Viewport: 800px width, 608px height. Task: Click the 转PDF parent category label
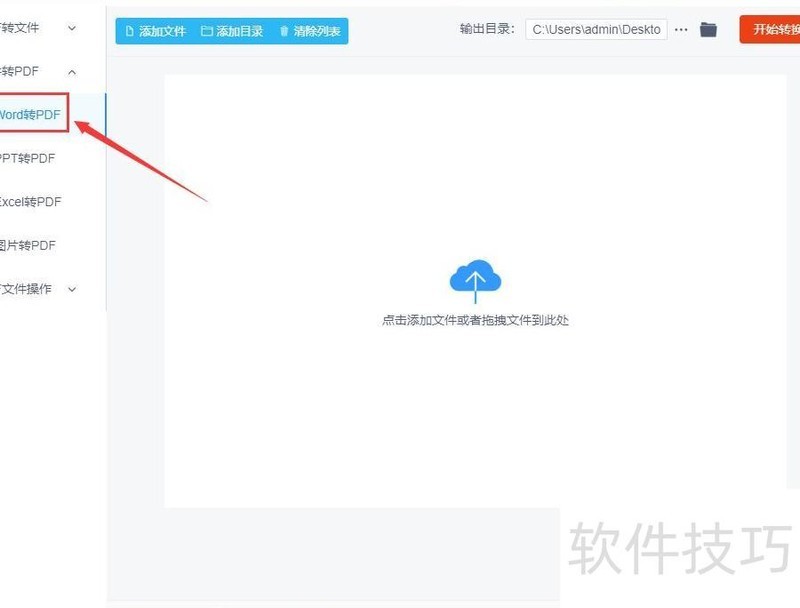[20, 71]
